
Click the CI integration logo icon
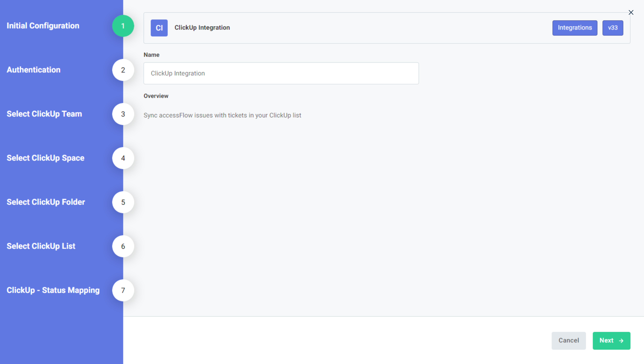pyautogui.click(x=159, y=28)
